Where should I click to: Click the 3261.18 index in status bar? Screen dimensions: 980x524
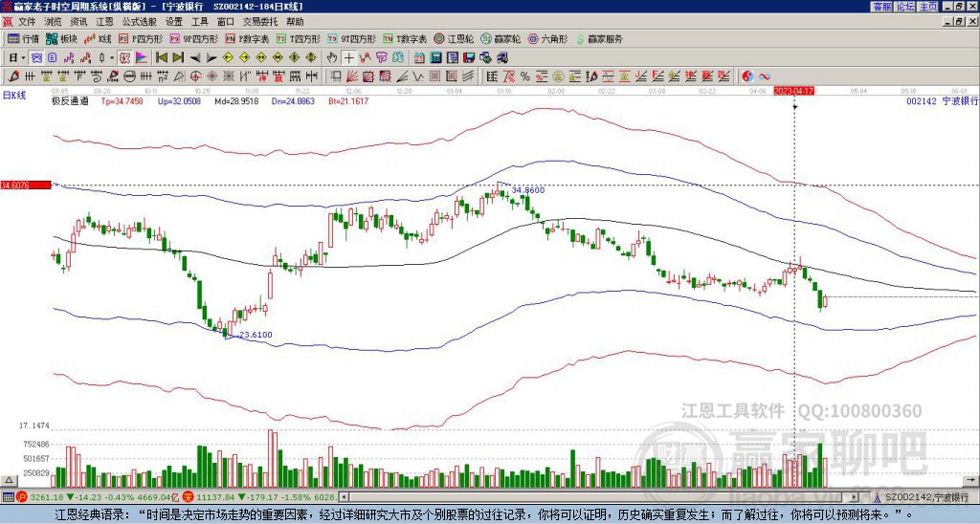[46, 497]
